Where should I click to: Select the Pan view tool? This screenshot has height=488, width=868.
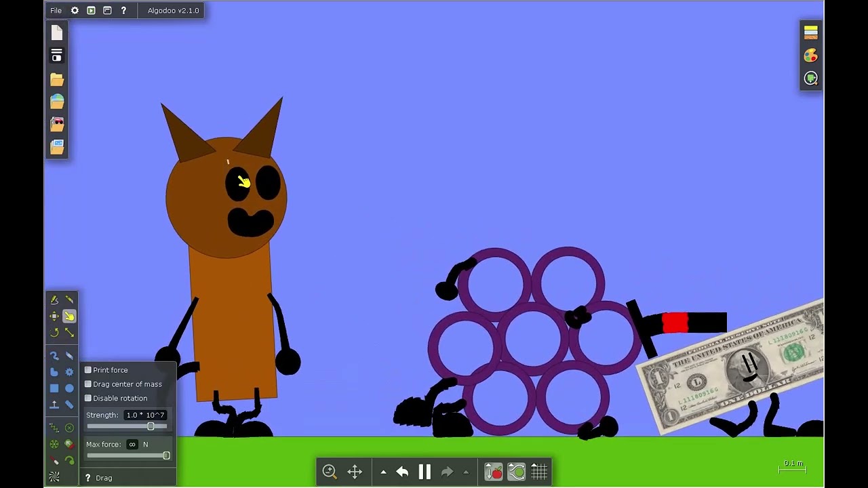355,472
